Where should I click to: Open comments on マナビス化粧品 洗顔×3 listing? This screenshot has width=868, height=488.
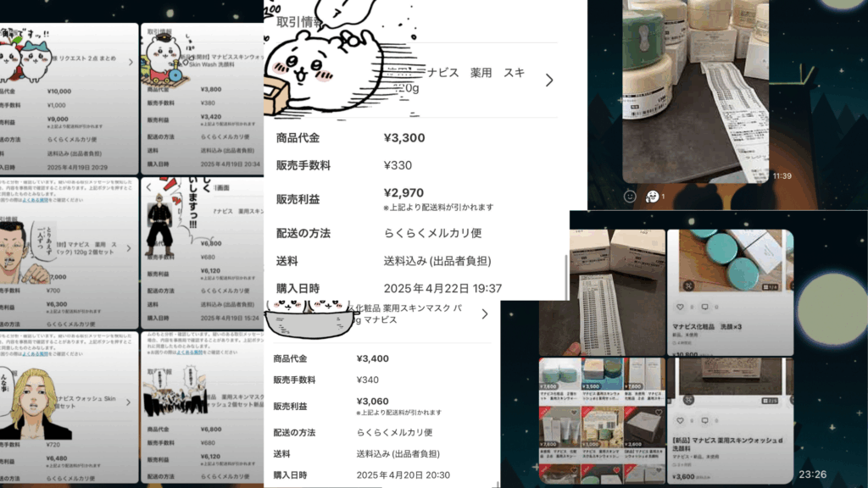point(704,307)
